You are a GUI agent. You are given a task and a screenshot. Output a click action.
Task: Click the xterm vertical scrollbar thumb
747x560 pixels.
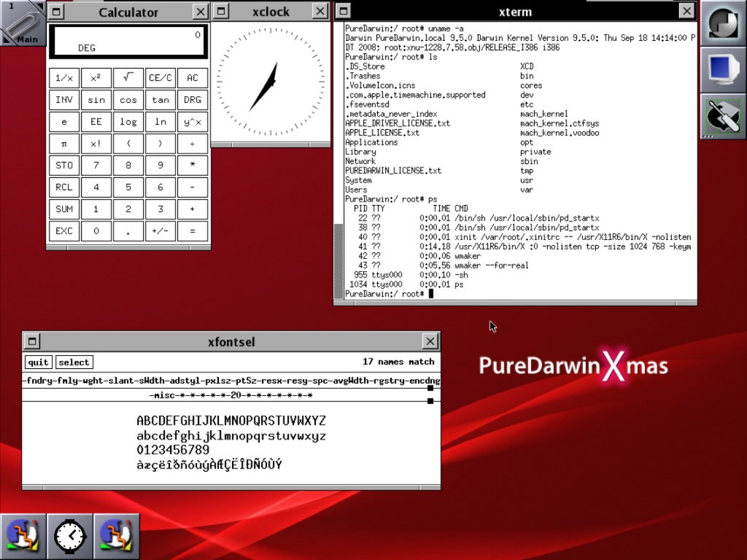338,261
